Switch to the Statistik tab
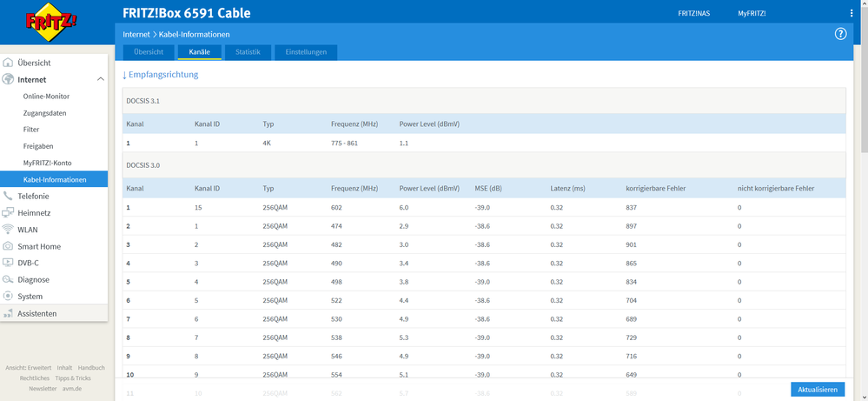This screenshot has height=401, width=868. (248, 52)
